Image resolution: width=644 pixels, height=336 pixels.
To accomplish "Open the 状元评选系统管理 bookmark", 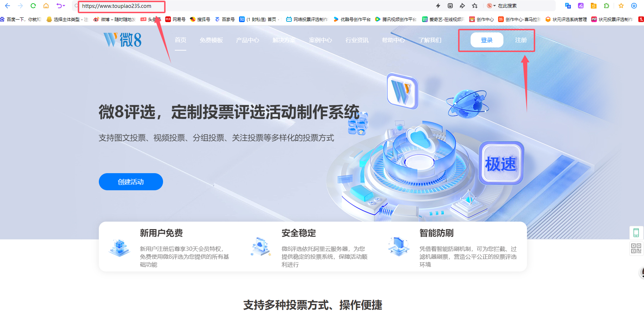I will 566,19.
